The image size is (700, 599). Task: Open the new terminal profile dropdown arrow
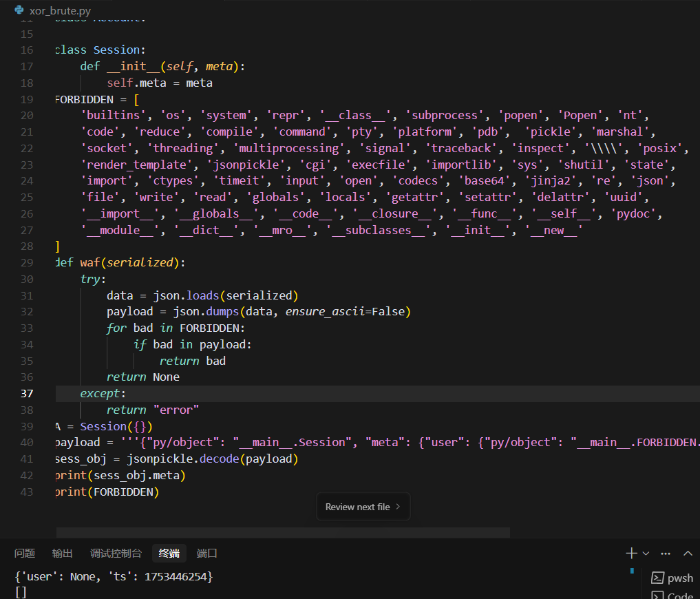(646, 554)
